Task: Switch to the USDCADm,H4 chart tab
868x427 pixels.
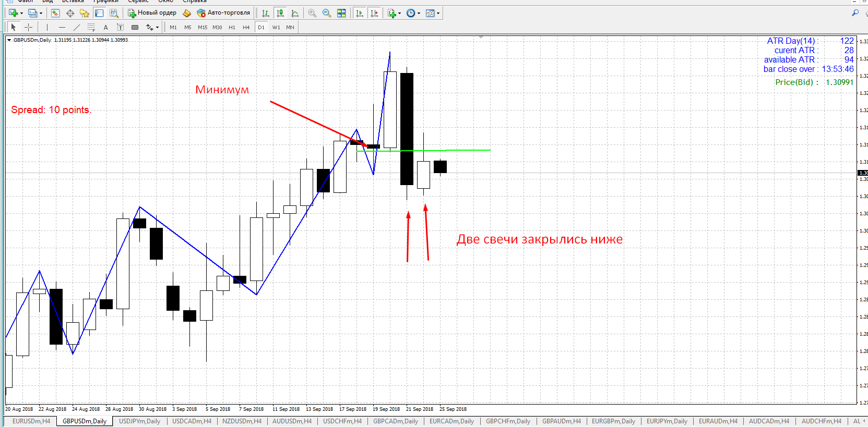Action: pos(192,421)
